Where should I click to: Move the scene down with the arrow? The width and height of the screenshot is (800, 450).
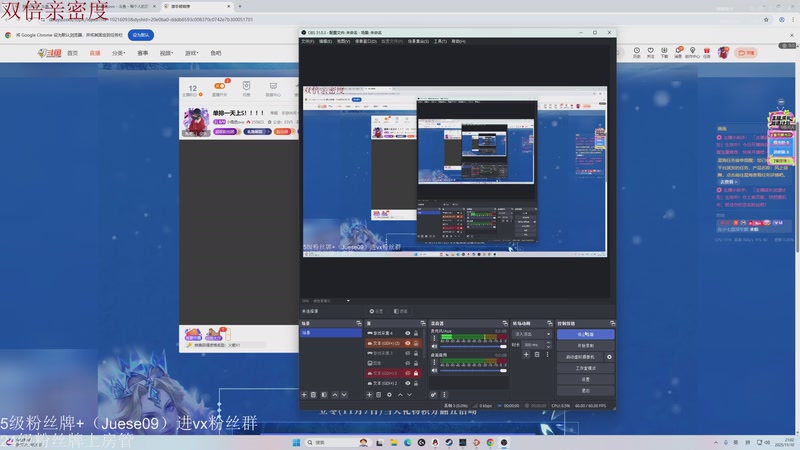(344, 394)
